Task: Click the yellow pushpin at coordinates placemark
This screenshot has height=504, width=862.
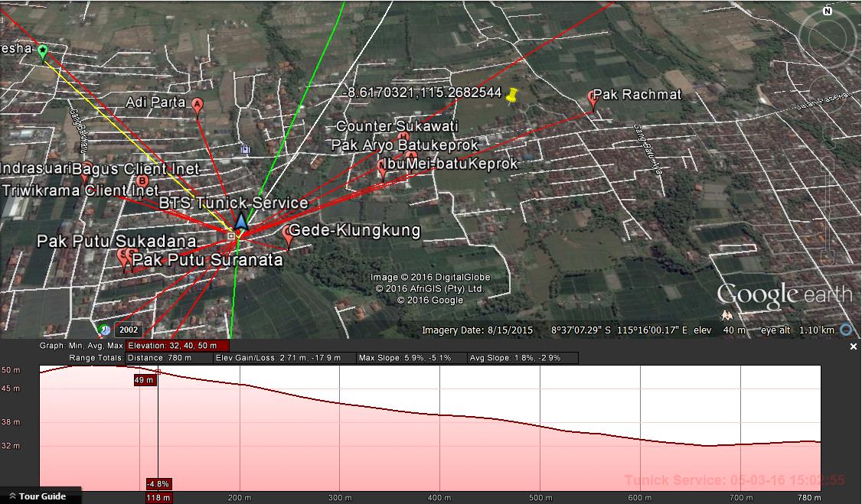Action: click(511, 96)
